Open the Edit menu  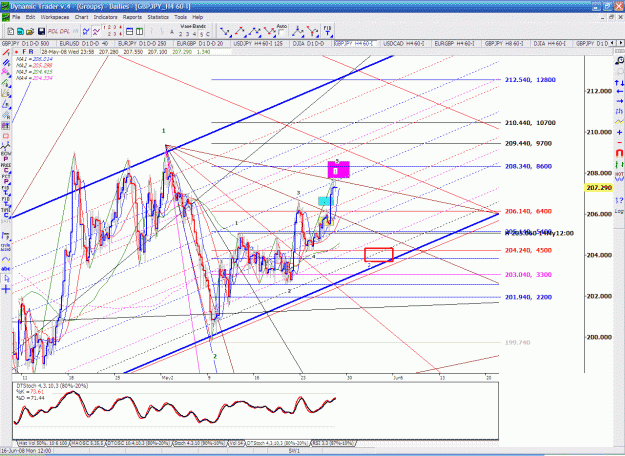click(30, 17)
